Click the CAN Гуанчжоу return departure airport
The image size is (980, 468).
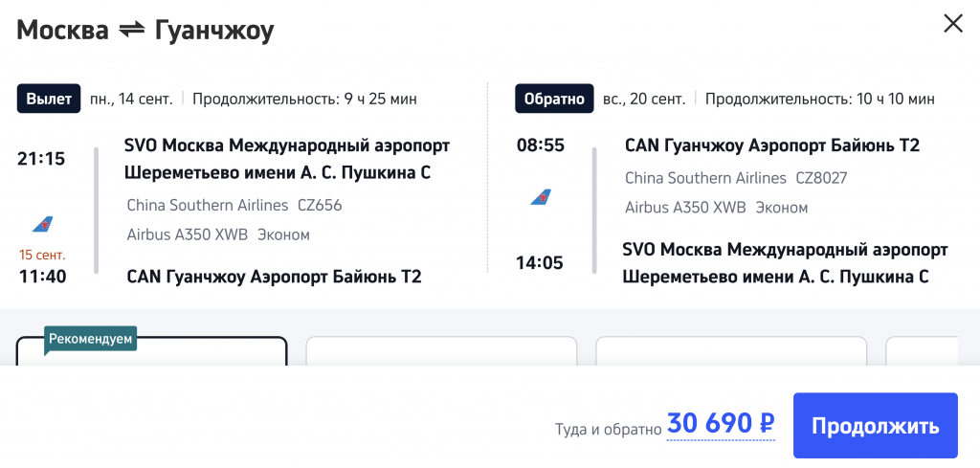[x=771, y=145]
